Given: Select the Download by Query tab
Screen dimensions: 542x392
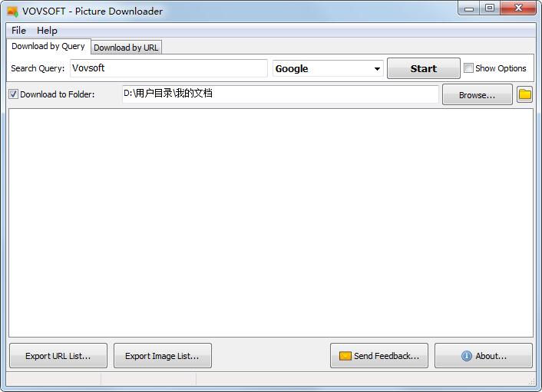Looking at the screenshot, I should click(x=48, y=46).
